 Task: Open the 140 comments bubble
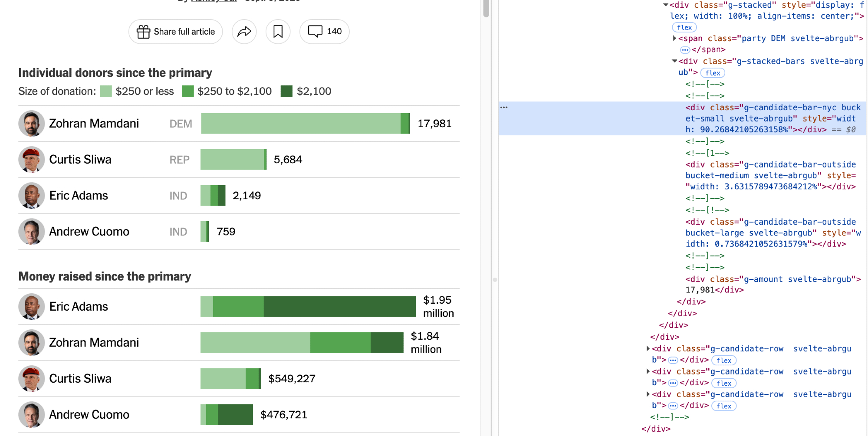324,32
